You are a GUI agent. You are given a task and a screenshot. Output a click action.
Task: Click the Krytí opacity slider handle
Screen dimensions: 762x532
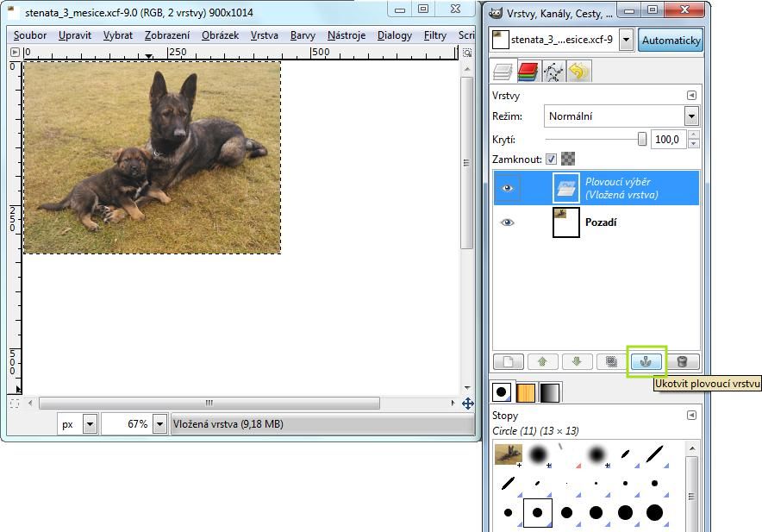point(641,139)
